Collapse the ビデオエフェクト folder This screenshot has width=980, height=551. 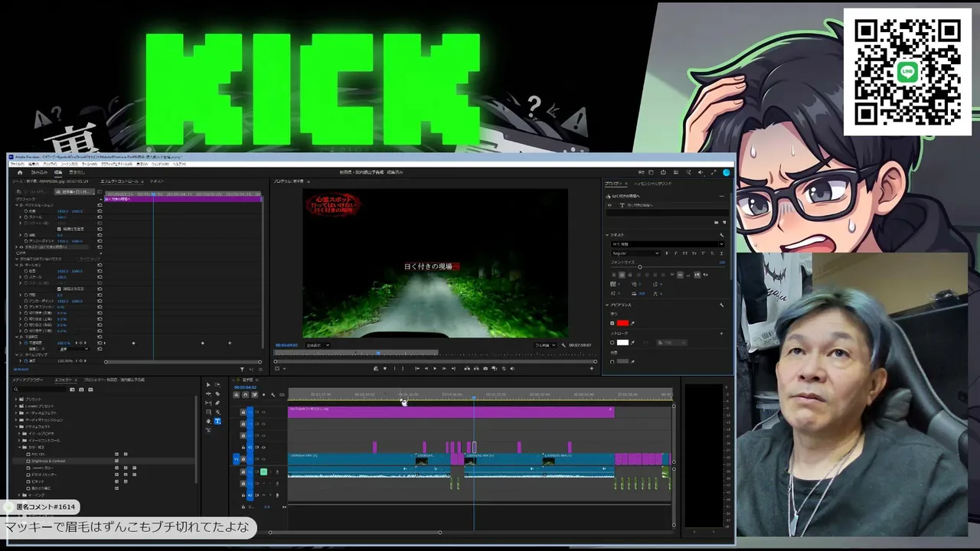pos(17,426)
